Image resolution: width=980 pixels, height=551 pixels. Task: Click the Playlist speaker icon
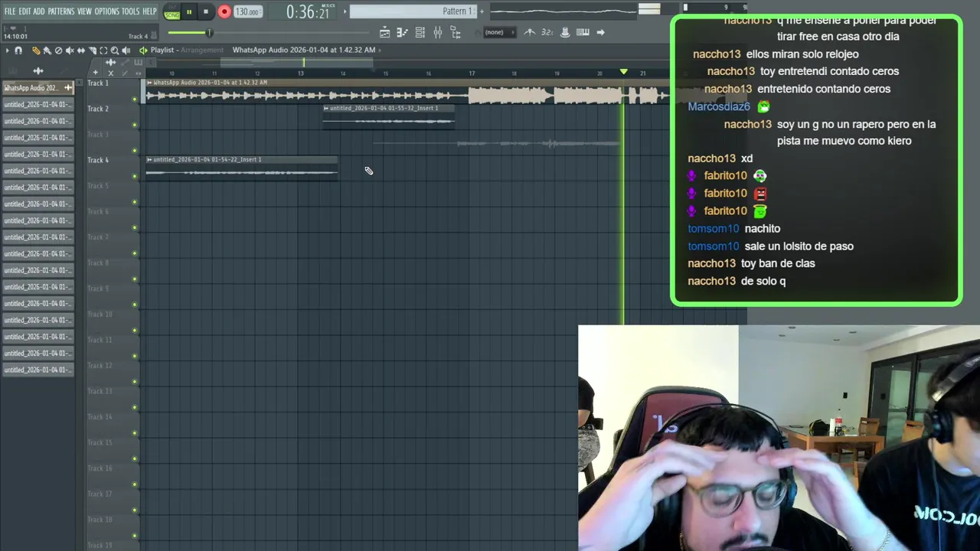pos(143,50)
